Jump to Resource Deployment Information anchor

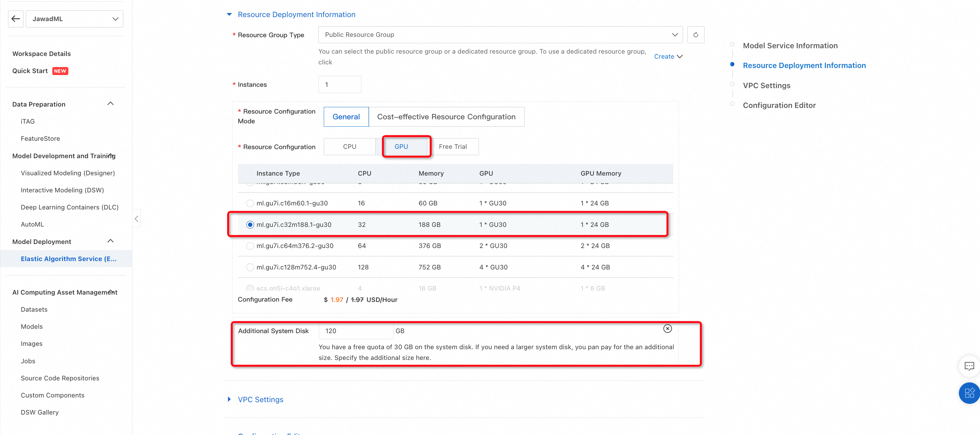[804, 65]
